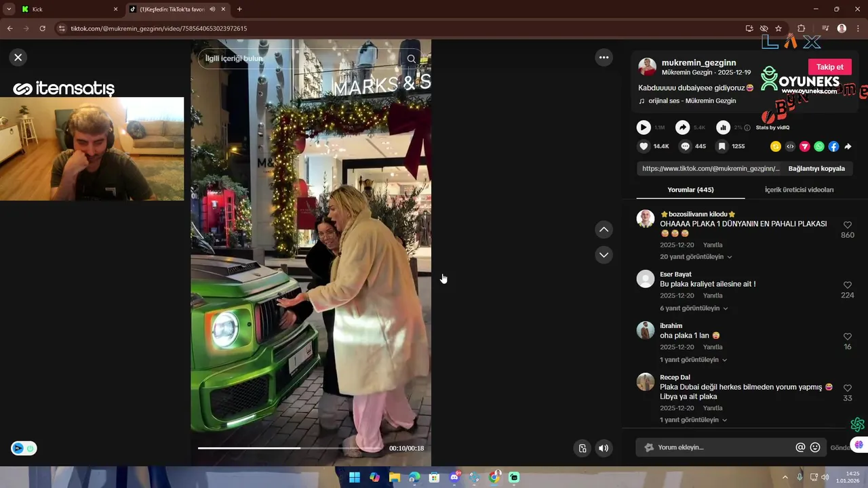Click the vidIQ shares arrow icon

pos(683,127)
